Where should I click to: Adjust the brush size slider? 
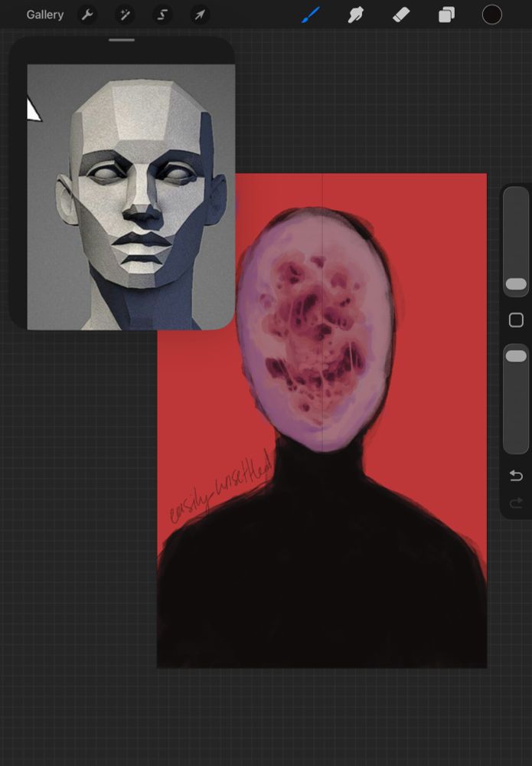pyautogui.click(x=516, y=242)
